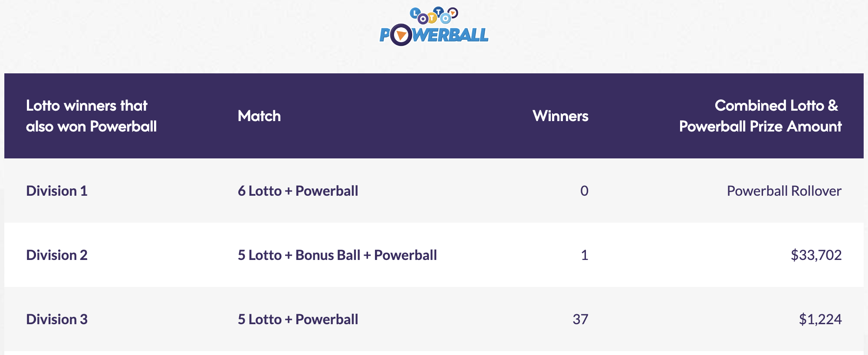Select the 'Lotto winners that also won Powerball' header

[91, 116]
